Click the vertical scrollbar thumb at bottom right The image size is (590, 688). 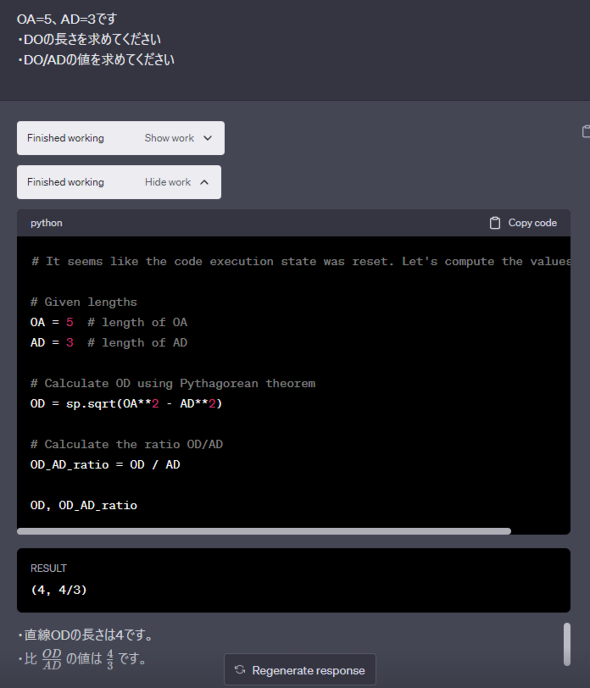(567, 644)
